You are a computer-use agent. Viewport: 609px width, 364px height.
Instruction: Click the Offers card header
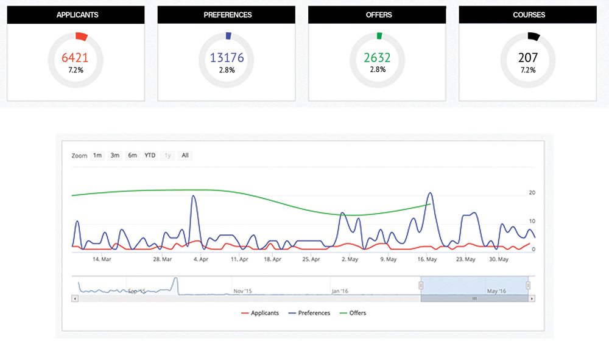377,15
